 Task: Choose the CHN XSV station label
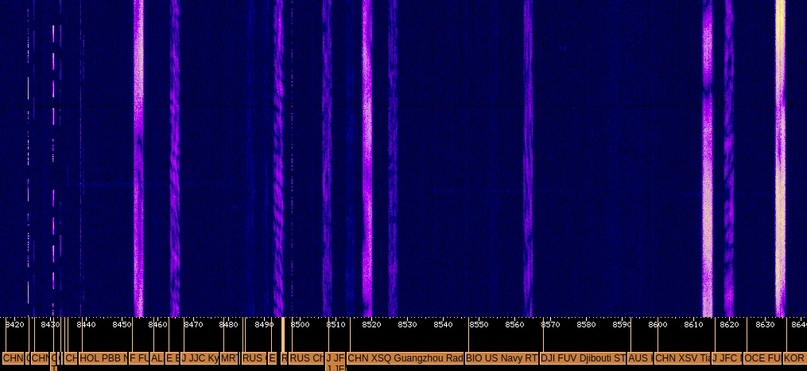point(682,358)
